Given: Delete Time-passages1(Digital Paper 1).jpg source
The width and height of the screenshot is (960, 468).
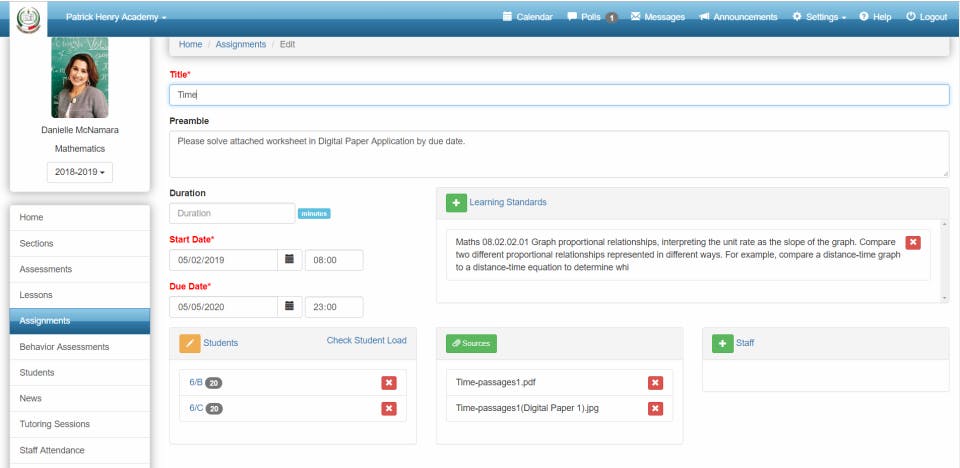Looking at the screenshot, I should 655,409.
